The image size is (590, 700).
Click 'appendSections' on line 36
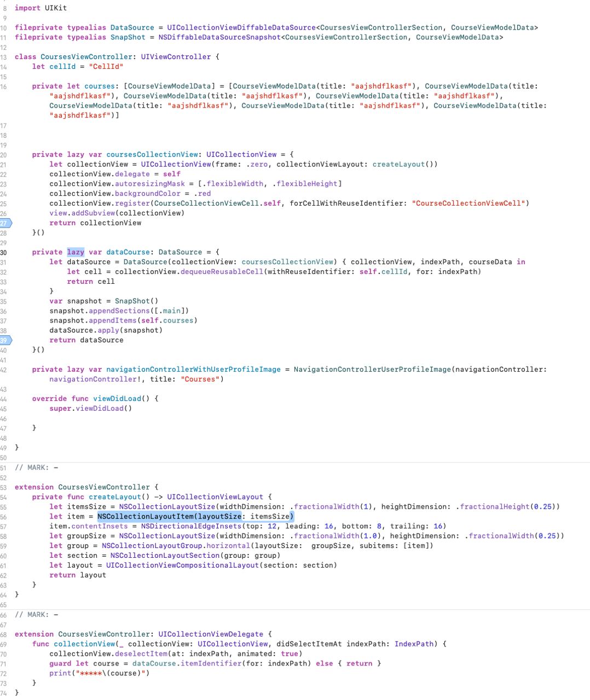click(119, 311)
